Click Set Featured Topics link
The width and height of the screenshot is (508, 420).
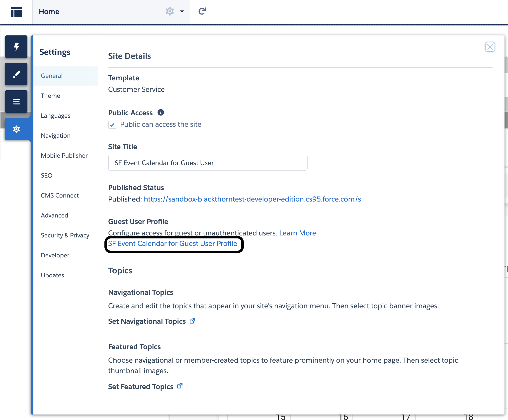141,387
